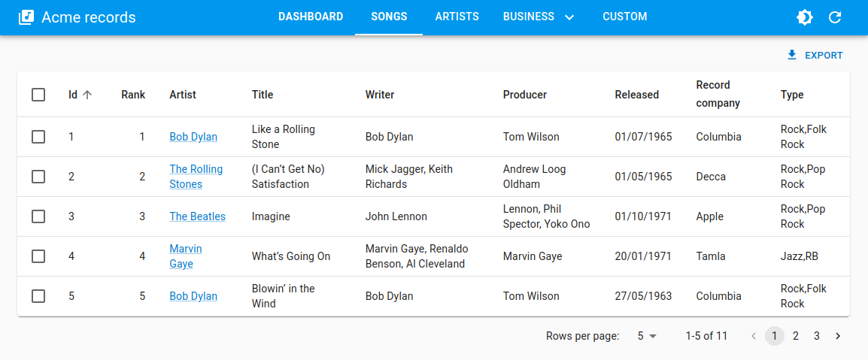
Task: Check the box for the Imagine row
Action: tap(38, 216)
